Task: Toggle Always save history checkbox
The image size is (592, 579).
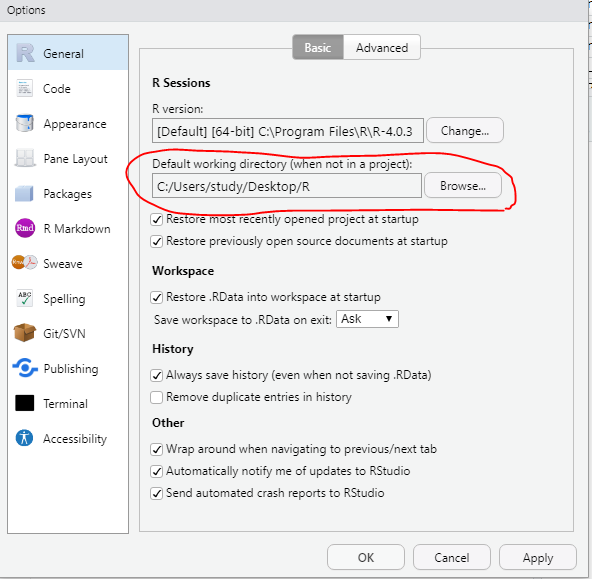Action: [156, 376]
